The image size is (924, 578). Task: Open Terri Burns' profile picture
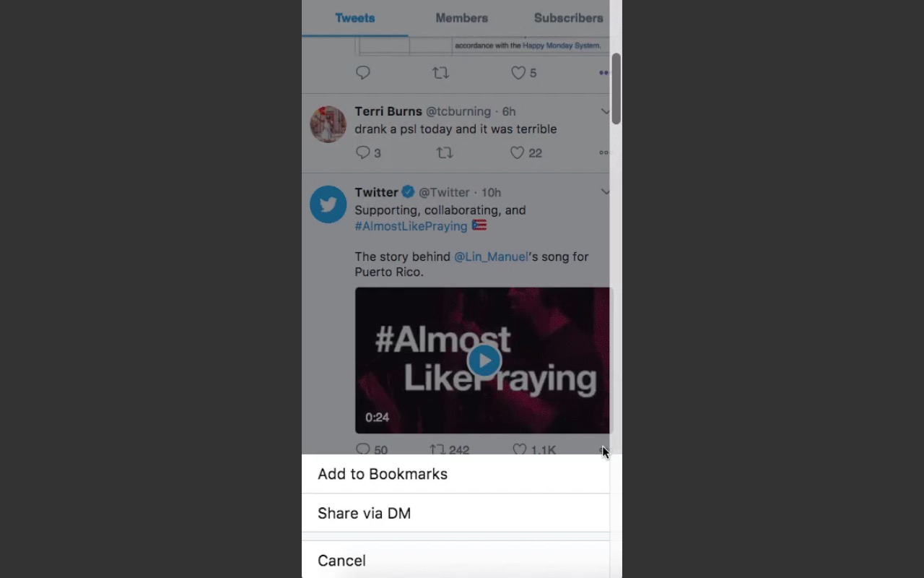pos(328,124)
